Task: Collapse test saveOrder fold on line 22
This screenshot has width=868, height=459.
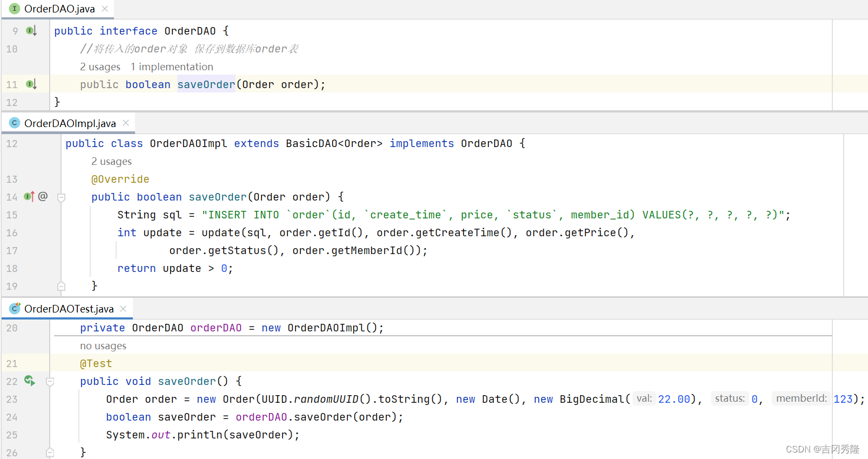Action: coord(50,382)
